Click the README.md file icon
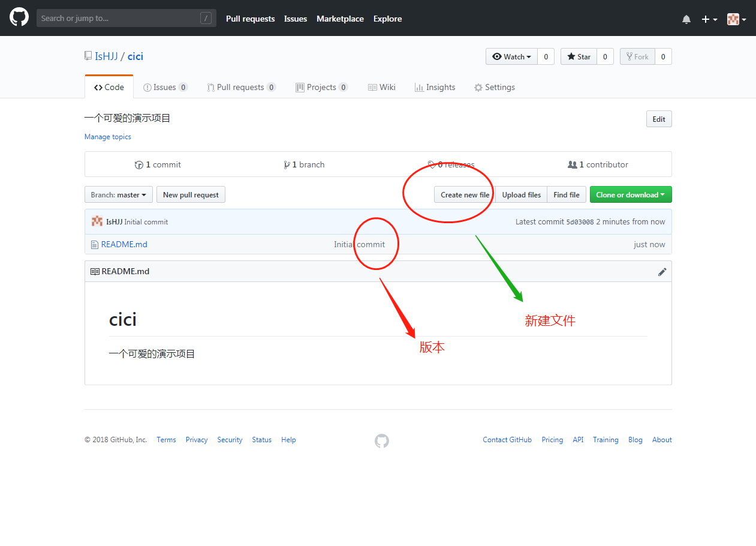This screenshot has width=756, height=546. [x=94, y=245]
